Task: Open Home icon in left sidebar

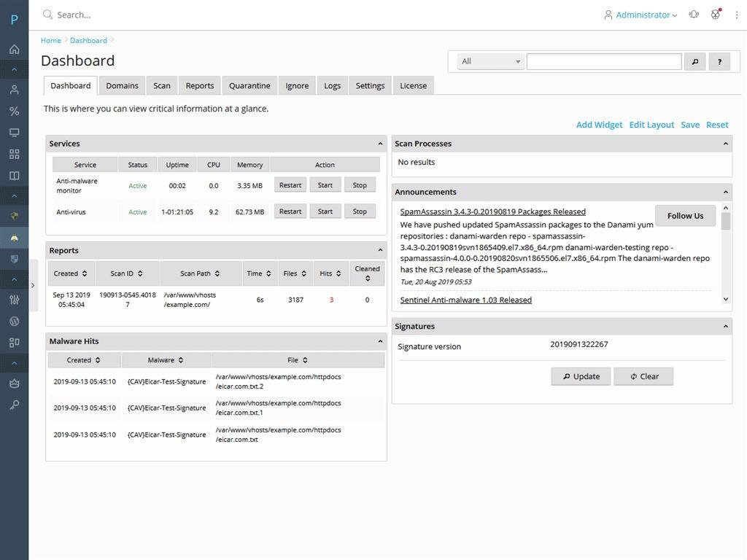Action: (x=14, y=50)
